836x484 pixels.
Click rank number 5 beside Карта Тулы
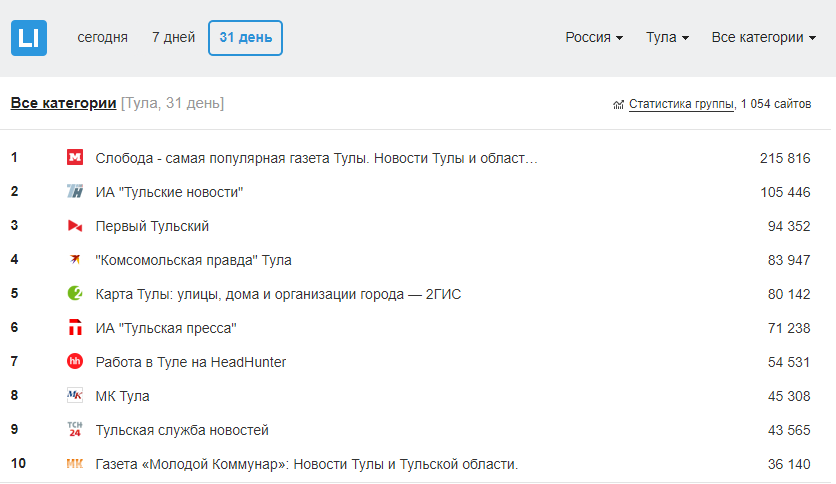pyautogui.click(x=14, y=293)
